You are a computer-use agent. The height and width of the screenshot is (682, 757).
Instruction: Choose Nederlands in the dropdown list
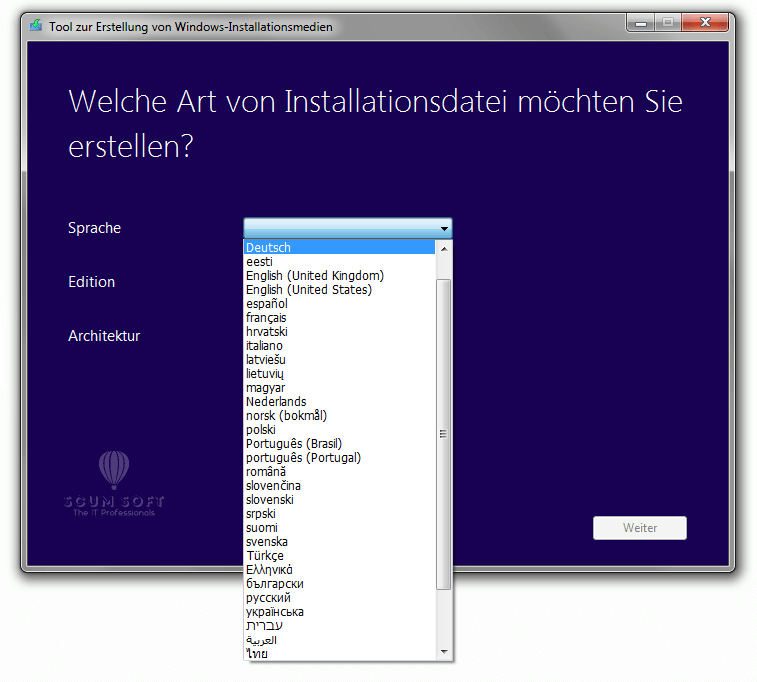point(339,402)
